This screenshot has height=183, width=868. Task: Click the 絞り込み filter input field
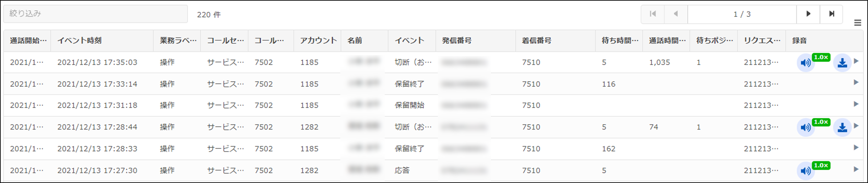tap(96, 14)
